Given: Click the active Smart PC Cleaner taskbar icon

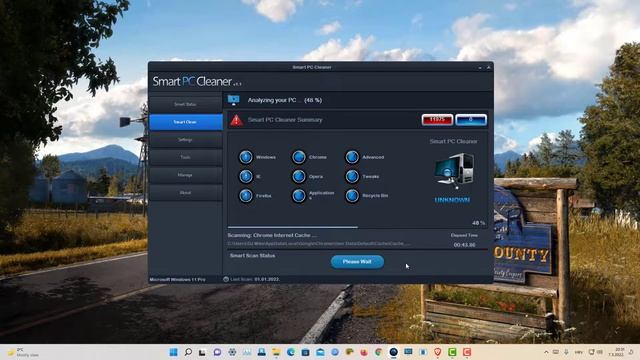Looking at the screenshot, I should pyautogui.click(x=393, y=352).
